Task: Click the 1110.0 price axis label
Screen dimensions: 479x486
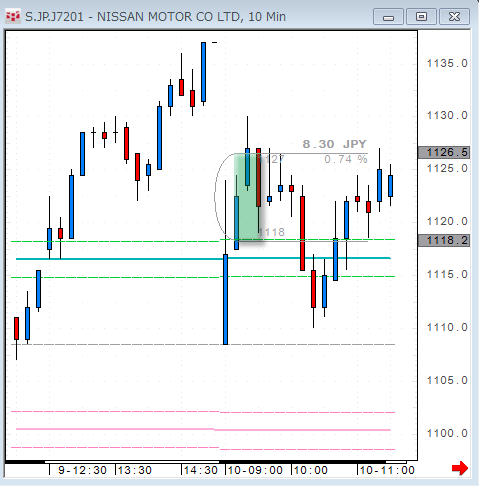Action: [447, 327]
